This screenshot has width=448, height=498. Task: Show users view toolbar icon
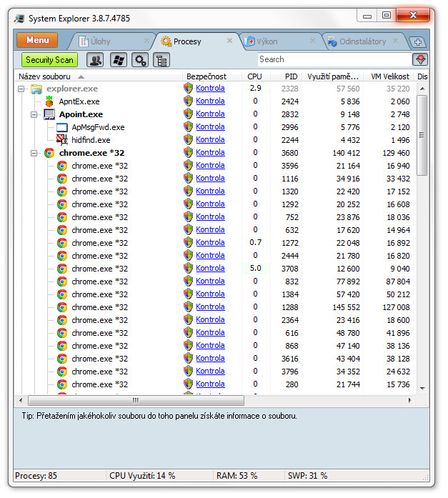95,60
